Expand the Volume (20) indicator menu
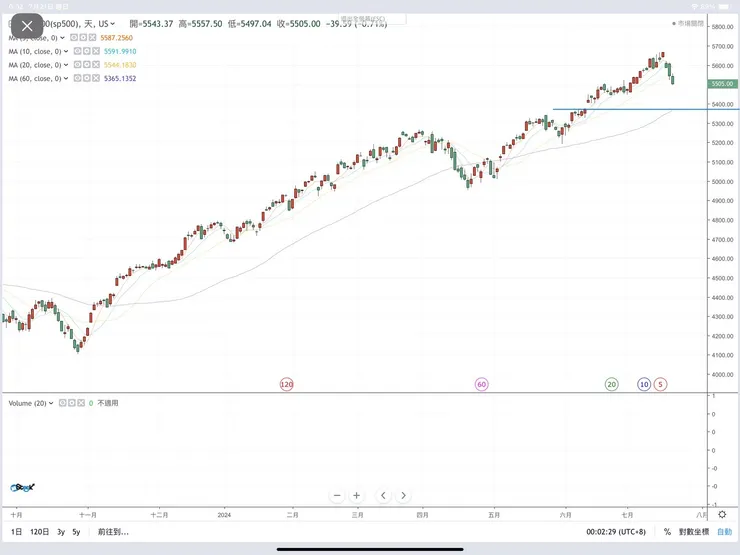The width and height of the screenshot is (740, 555). tap(51, 403)
